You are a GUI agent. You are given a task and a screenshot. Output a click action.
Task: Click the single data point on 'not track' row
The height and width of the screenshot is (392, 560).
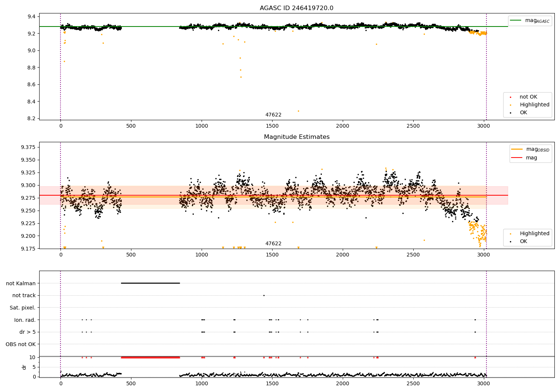point(264,296)
